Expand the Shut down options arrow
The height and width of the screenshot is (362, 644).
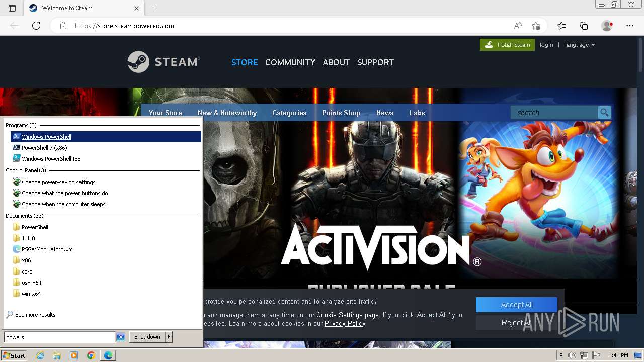coord(169,337)
